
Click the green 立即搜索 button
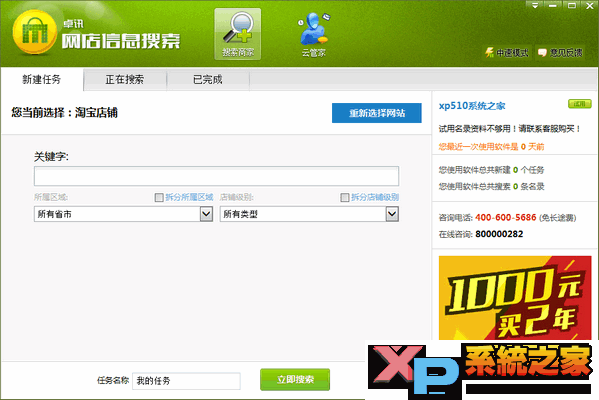click(x=295, y=379)
